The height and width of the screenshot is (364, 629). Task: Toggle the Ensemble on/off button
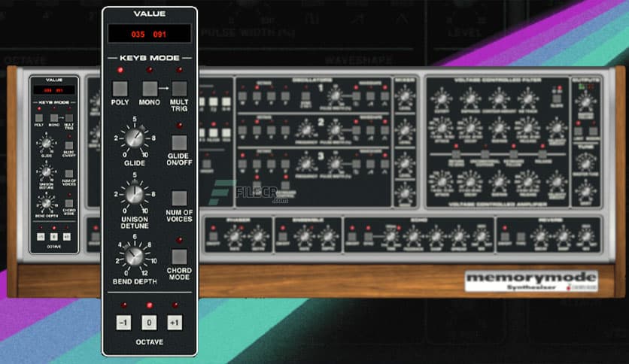pos(283,236)
